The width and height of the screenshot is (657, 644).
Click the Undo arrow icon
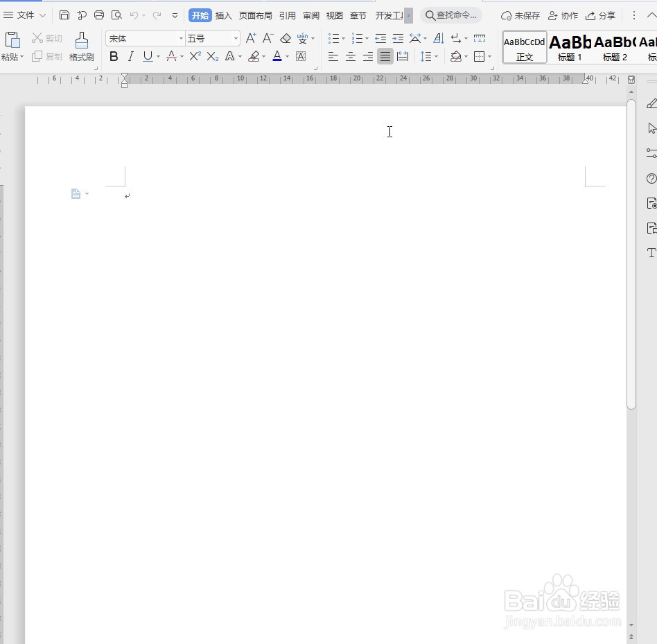[134, 15]
